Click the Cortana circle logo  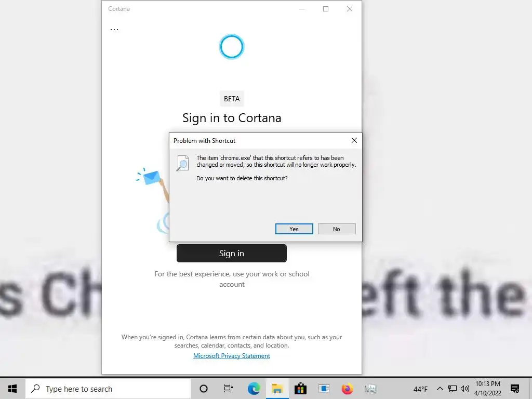(x=232, y=46)
